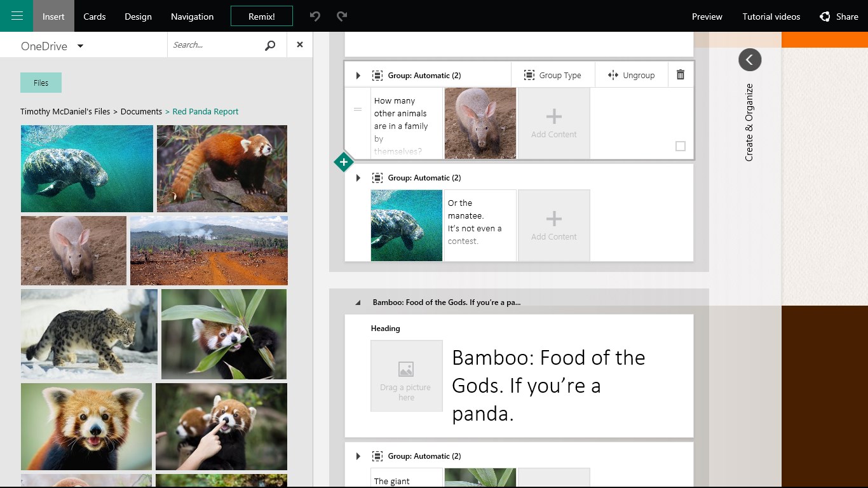Click the Ungroup button
Viewport: 868px width, 488px height.
pyautogui.click(x=631, y=75)
